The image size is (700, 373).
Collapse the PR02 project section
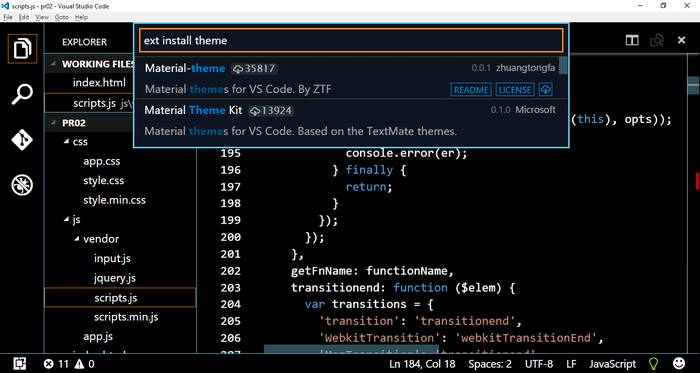click(x=54, y=123)
